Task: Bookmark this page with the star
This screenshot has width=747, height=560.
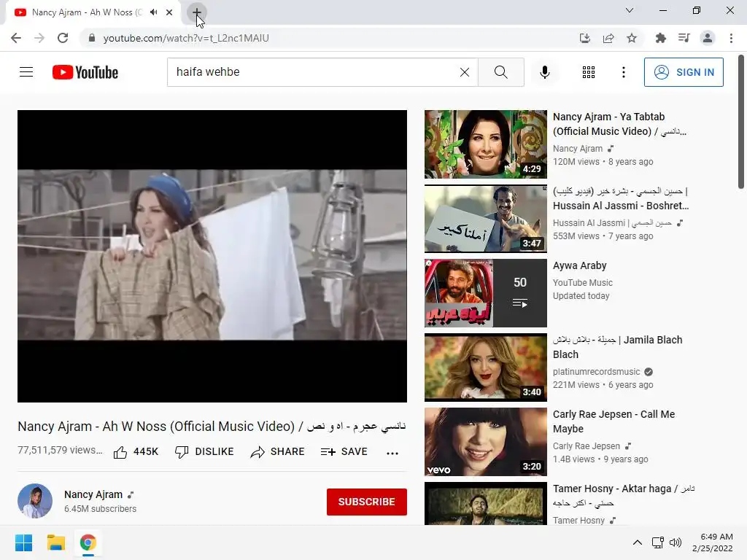Action: [x=632, y=38]
